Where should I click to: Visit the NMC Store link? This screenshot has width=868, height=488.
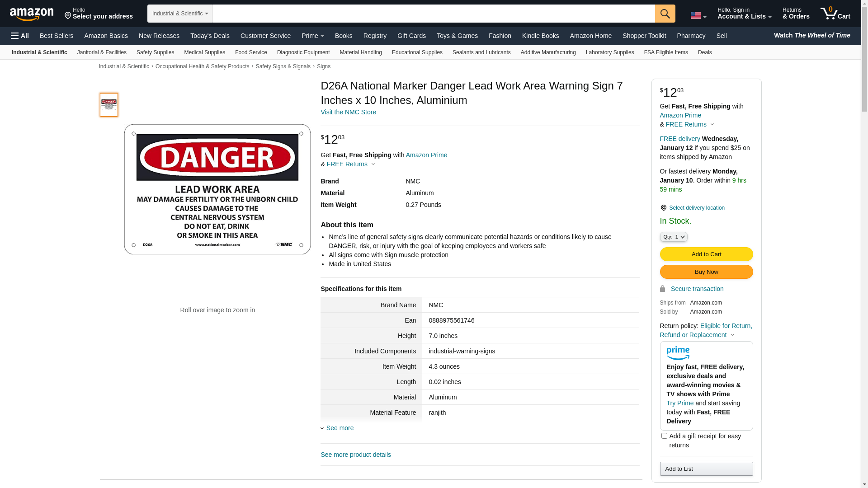[348, 112]
